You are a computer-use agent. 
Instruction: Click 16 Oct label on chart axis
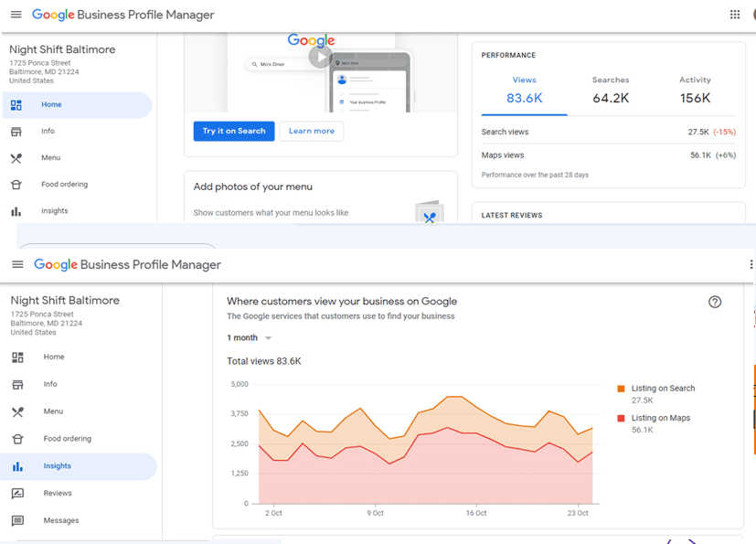[476, 513]
